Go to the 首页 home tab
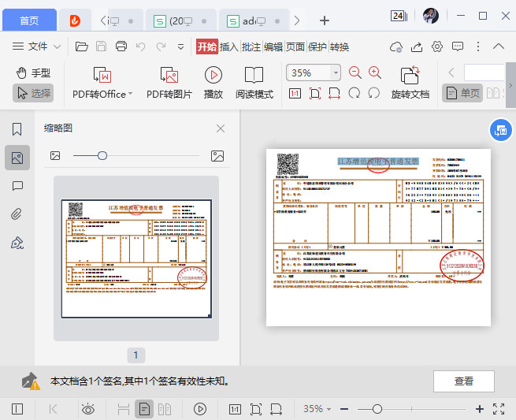The image size is (516, 420). tap(29, 20)
